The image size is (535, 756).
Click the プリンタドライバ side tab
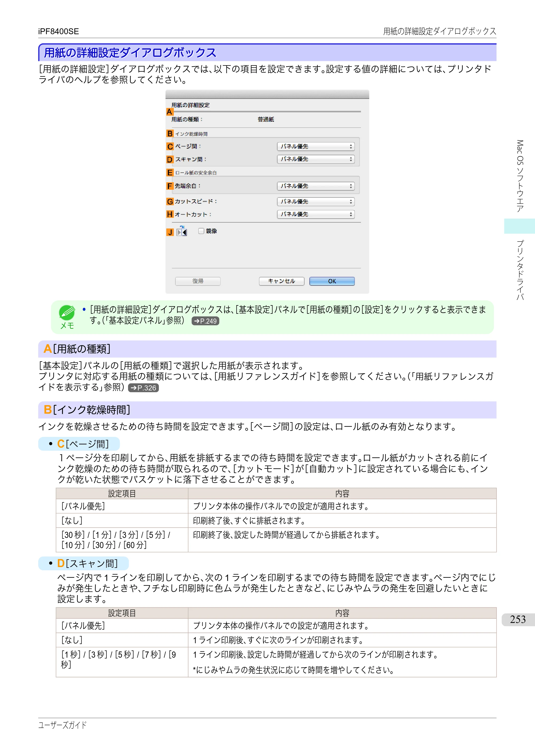519,270
